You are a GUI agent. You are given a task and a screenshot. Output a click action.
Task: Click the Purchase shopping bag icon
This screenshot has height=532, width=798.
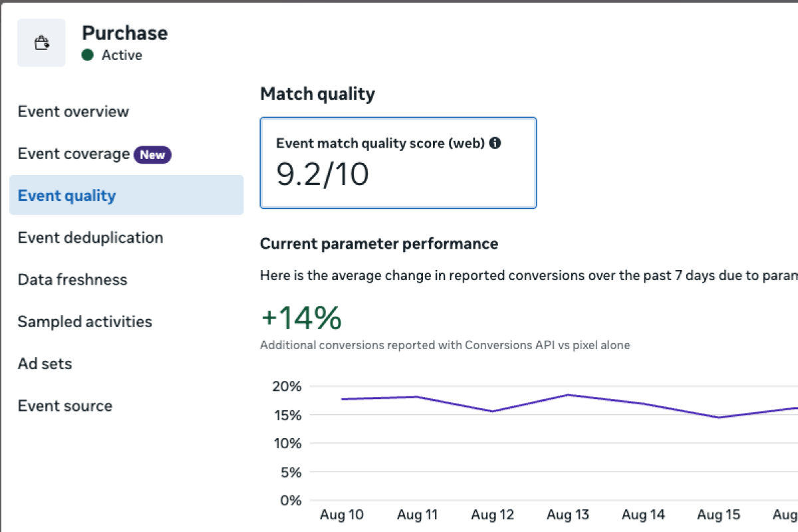[x=41, y=43]
